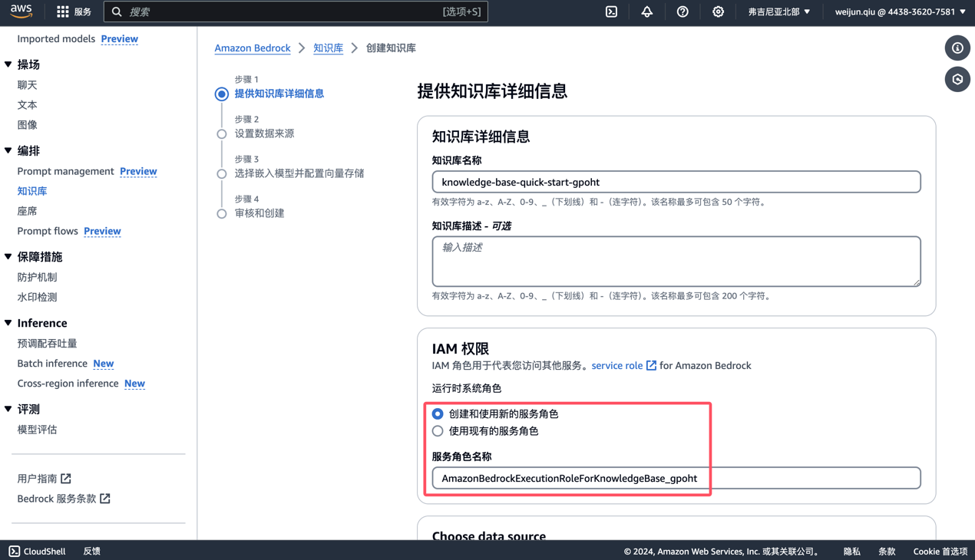Open the weijun.qiu account dropdown
Viewport: 975px width, 560px height.
(900, 12)
